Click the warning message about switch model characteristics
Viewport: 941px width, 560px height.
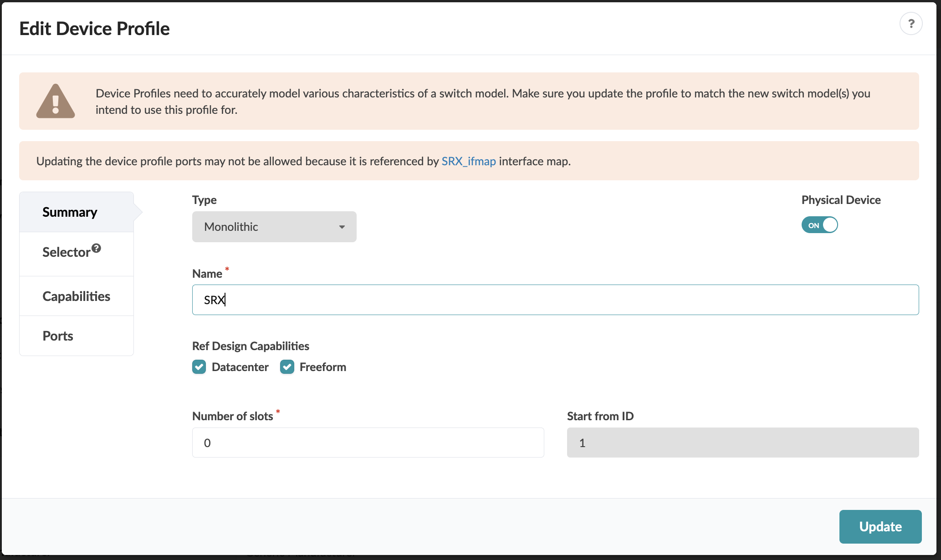tap(482, 101)
